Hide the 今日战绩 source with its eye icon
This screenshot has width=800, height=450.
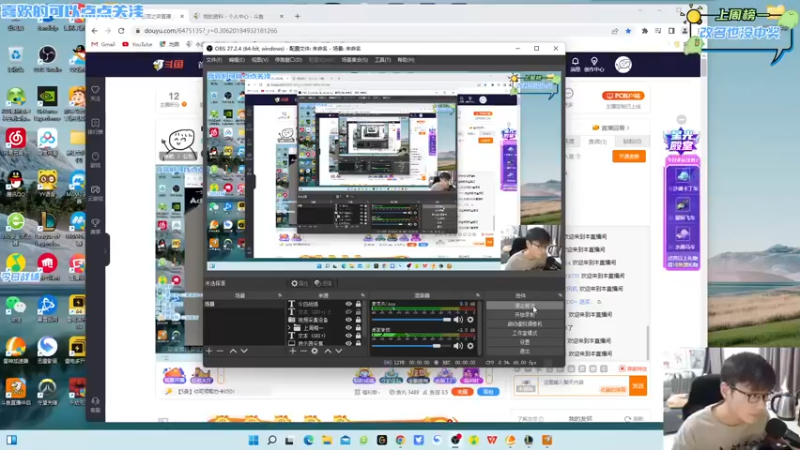pyautogui.click(x=348, y=304)
